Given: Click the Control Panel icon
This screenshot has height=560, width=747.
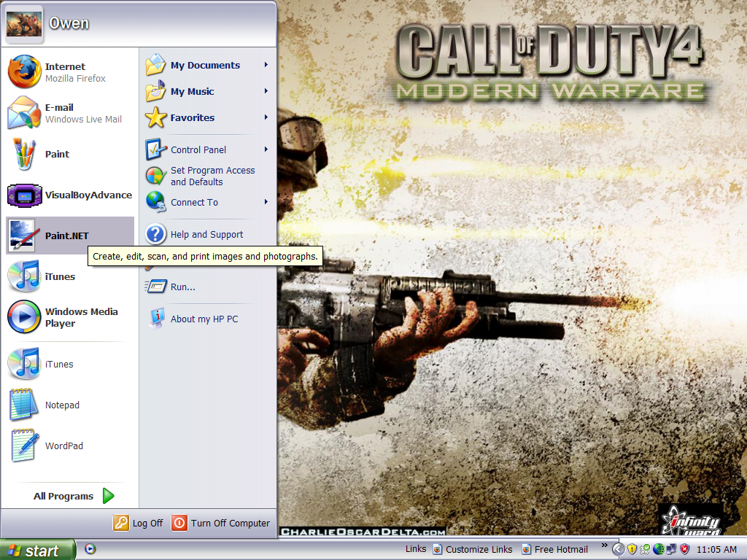Looking at the screenshot, I should [x=155, y=149].
